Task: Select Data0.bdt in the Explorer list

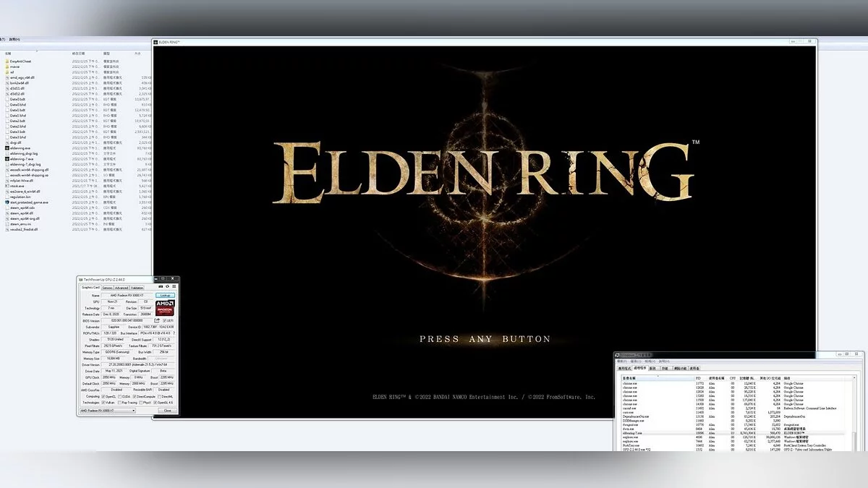Action: click(15, 99)
